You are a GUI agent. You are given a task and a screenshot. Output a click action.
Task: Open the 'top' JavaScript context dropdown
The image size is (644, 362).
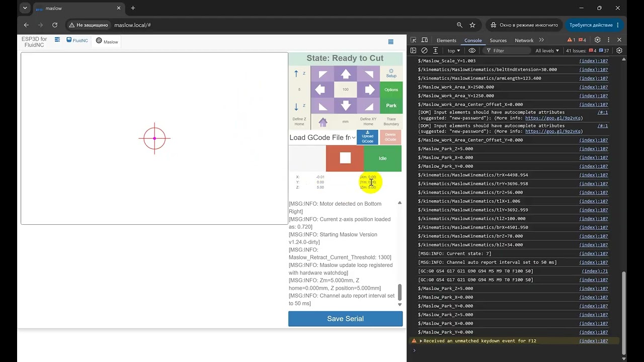click(x=454, y=50)
